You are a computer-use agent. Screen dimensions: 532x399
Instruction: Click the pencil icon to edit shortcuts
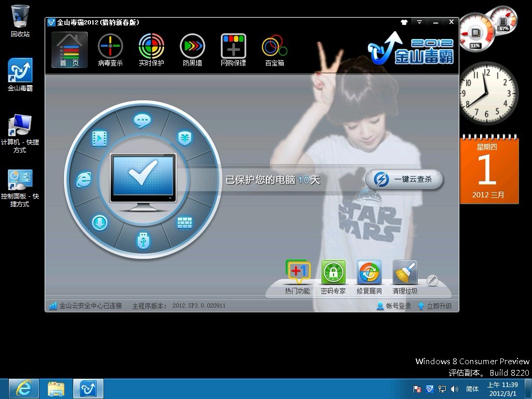432,281
